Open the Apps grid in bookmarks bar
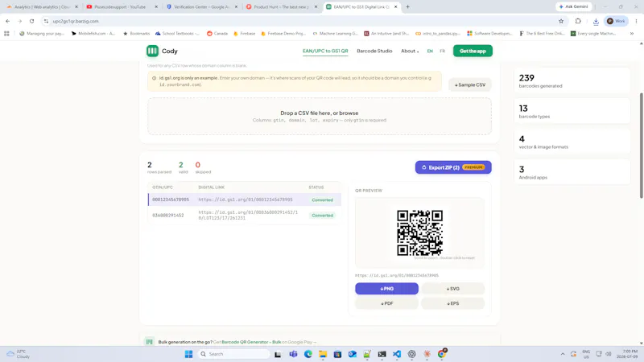This screenshot has width=644, height=362. (6, 34)
